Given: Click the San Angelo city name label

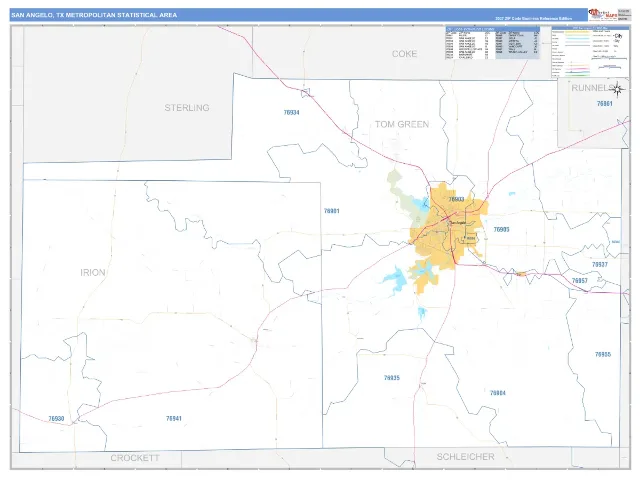Looking at the screenshot, I should pos(458,223).
